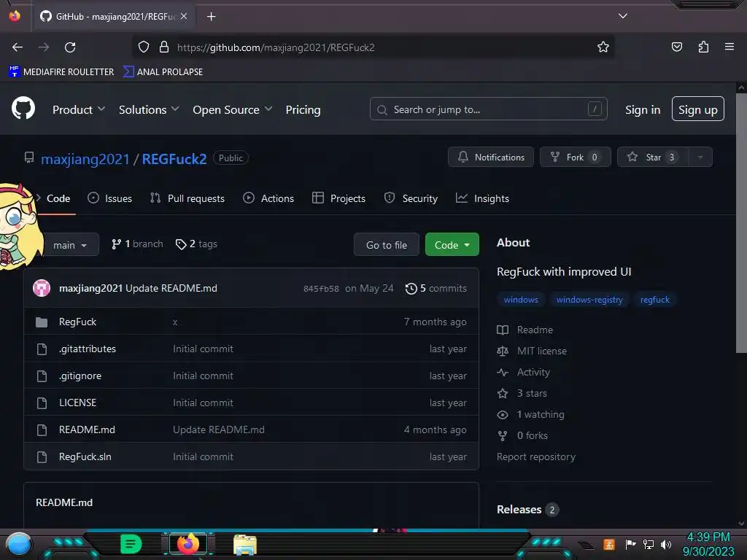Click the Go to file button
The width and height of the screenshot is (747, 560).
[387, 245]
